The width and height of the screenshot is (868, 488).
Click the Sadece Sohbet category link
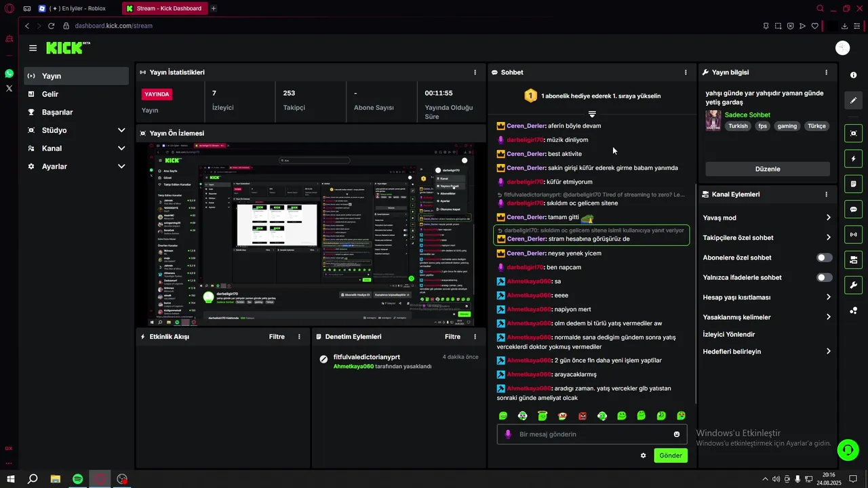click(747, 115)
